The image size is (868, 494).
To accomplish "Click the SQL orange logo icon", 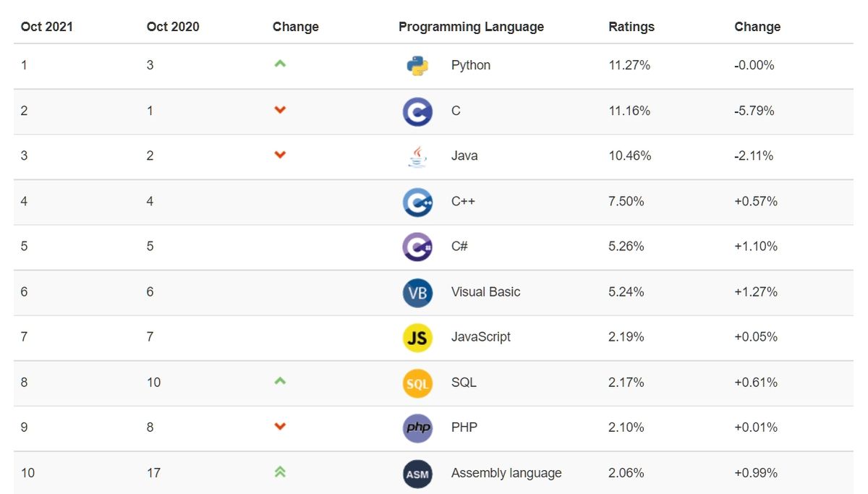I will coord(417,383).
